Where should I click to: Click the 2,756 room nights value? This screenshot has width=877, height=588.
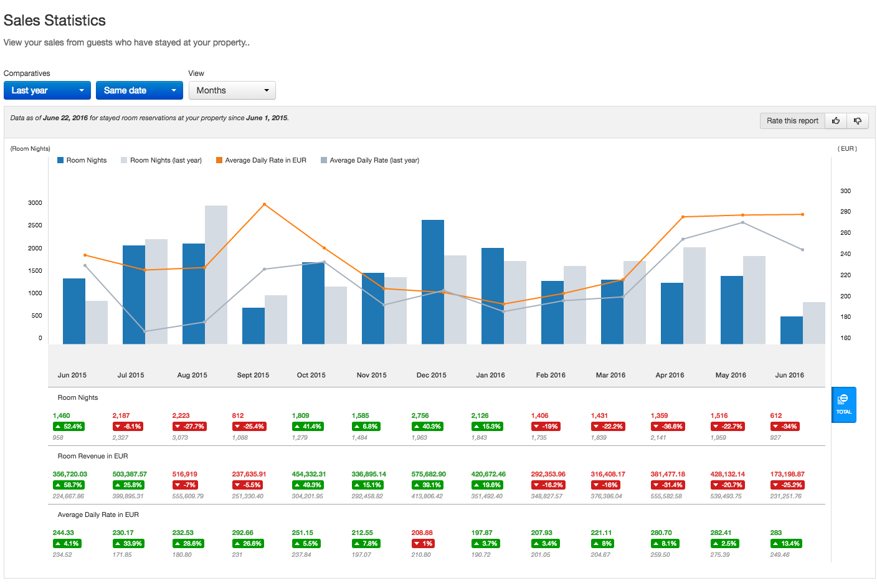point(420,415)
